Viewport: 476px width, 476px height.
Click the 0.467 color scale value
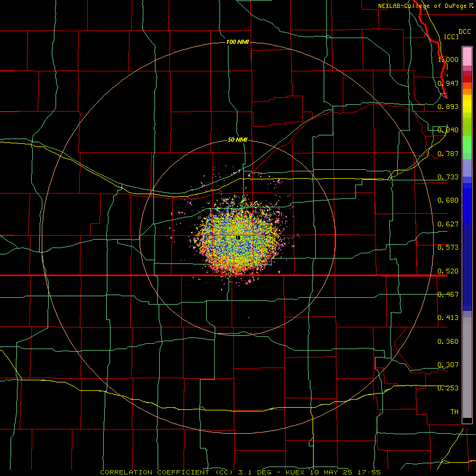448,295
